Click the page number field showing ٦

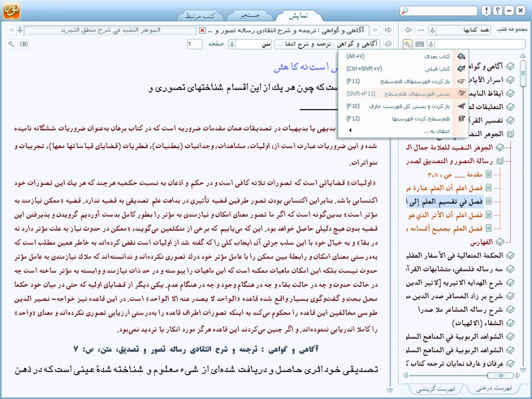click(x=195, y=44)
